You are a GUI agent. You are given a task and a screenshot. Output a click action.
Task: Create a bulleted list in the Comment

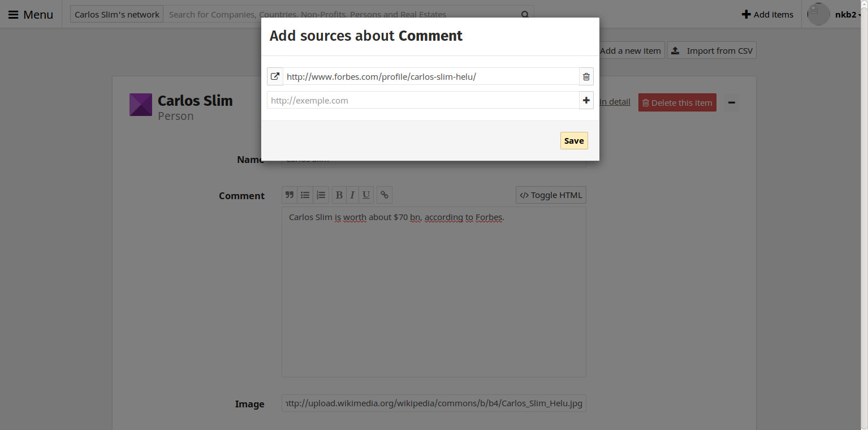click(x=305, y=195)
